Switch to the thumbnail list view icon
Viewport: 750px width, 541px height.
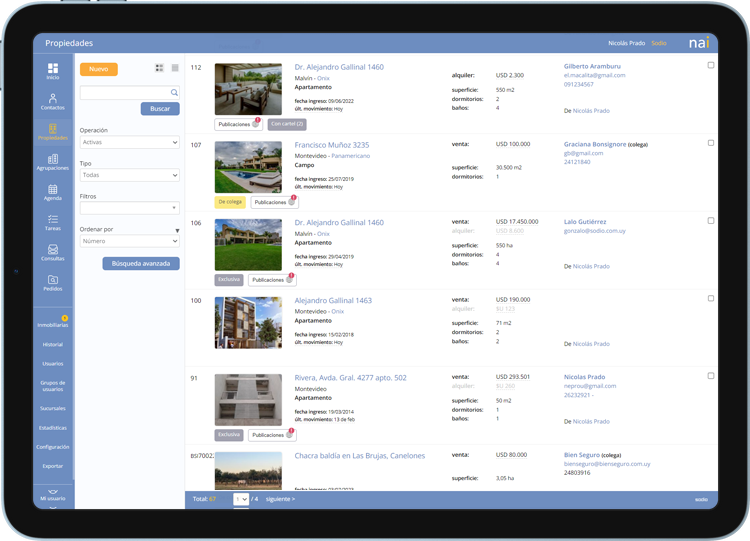click(159, 68)
